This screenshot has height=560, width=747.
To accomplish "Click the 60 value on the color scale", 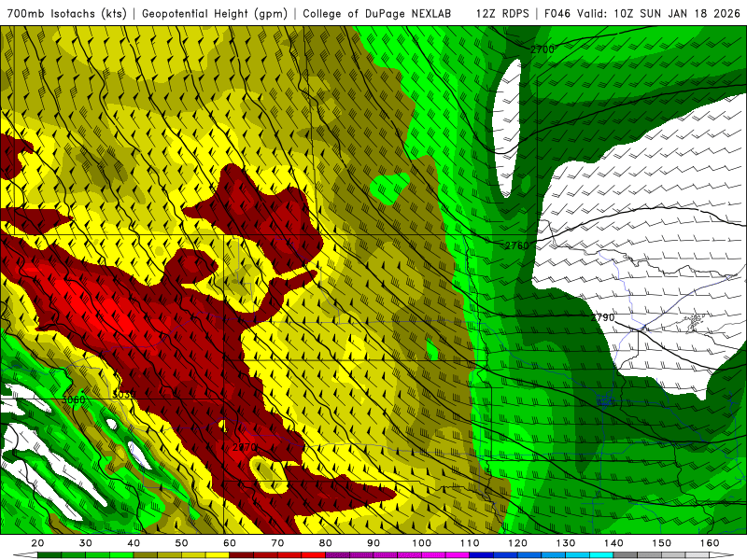I will tap(230, 543).
